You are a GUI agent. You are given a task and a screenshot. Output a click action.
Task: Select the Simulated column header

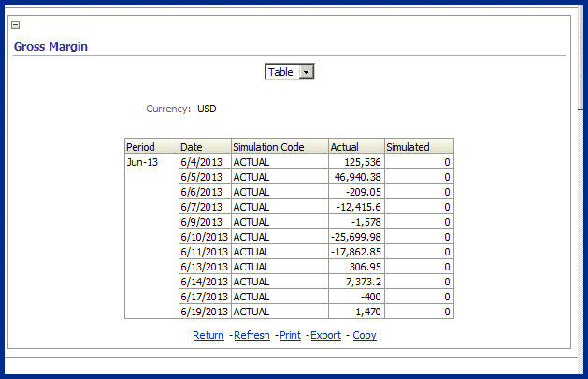(x=419, y=147)
